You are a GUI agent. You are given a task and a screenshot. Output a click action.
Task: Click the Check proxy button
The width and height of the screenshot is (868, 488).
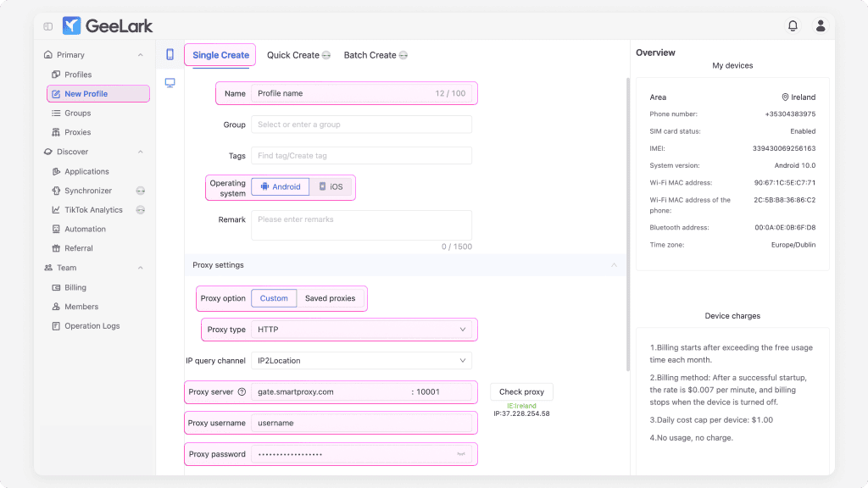pos(521,392)
